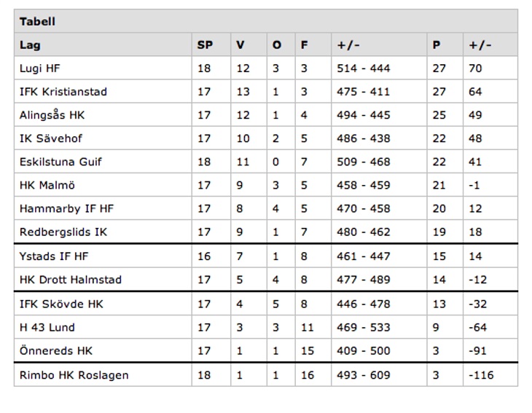
Task: Open HK Drott Halmstad entry
Action: [x=71, y=280]
